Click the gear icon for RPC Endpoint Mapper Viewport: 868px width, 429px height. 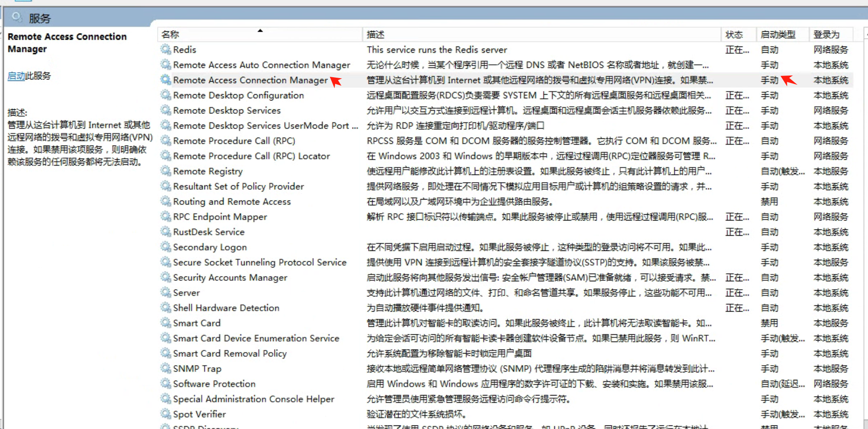point(166,216)
